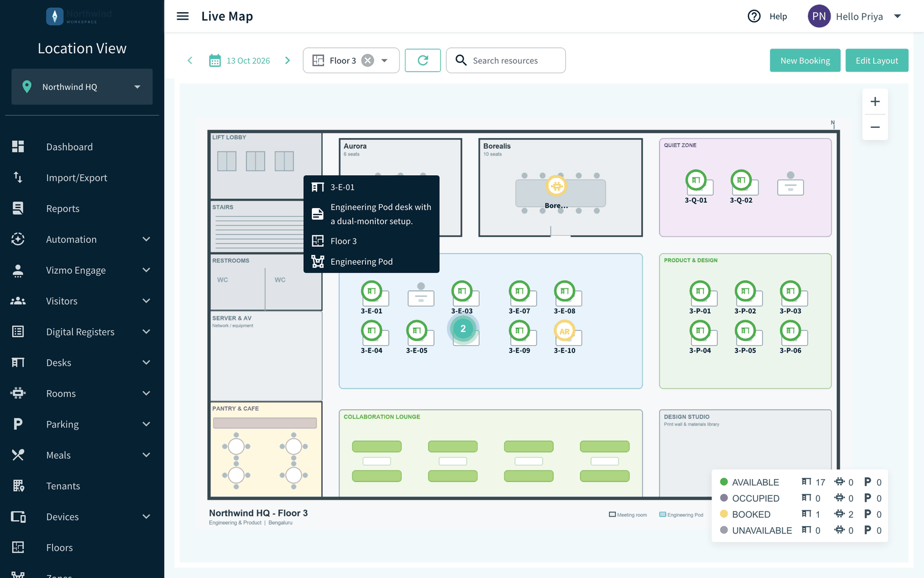924x578 pixels.
Task: Select desk 3-E-05 marker
Action: click(416, 331)
